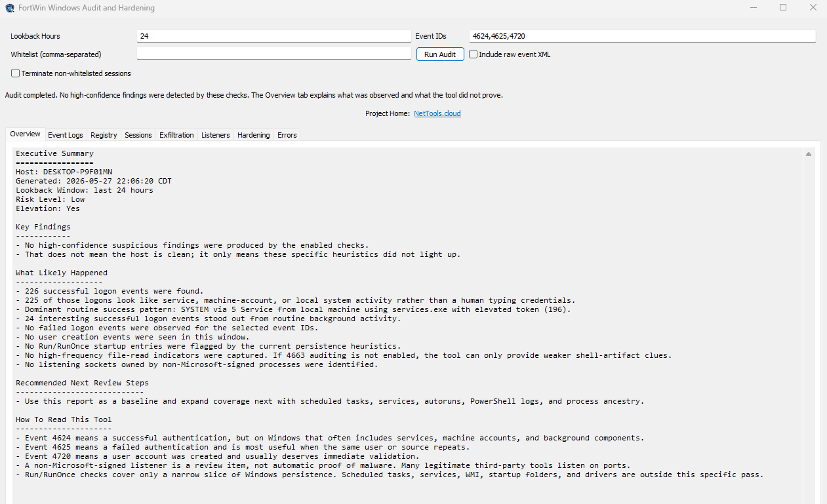This screenshot has width=827, height=504.
Task: Toggle Terminate non-whitelisted sessions checkbox
Action: (71, 73)
